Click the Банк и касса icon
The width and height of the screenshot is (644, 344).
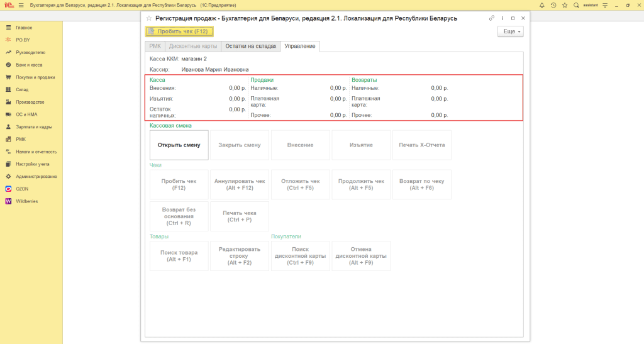(8, 65)
